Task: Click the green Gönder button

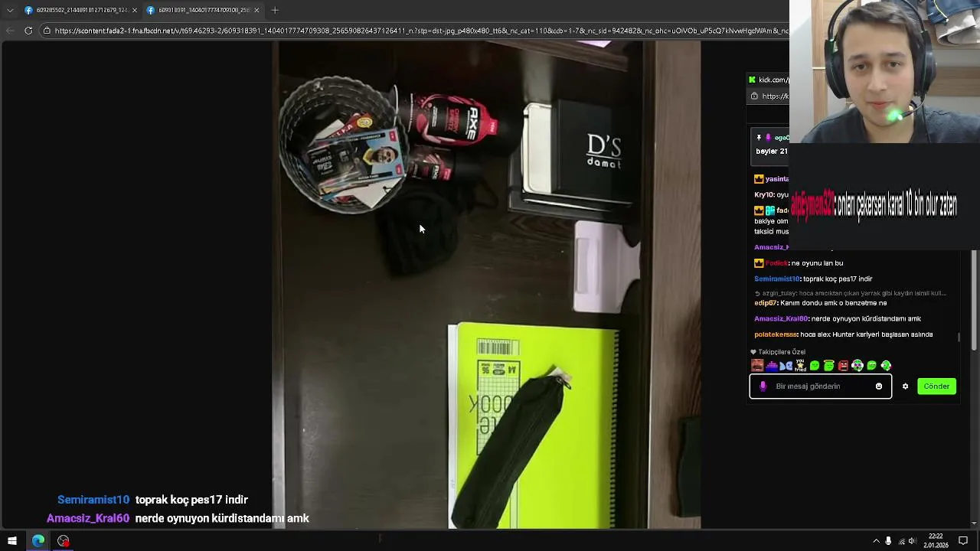Action: (x=936, y=386)
